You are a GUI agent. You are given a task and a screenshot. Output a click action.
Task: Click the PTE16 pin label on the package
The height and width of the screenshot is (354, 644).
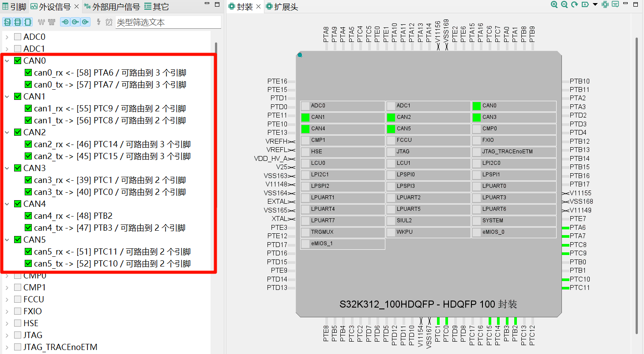pyautogui.click(x=277, y=81)
